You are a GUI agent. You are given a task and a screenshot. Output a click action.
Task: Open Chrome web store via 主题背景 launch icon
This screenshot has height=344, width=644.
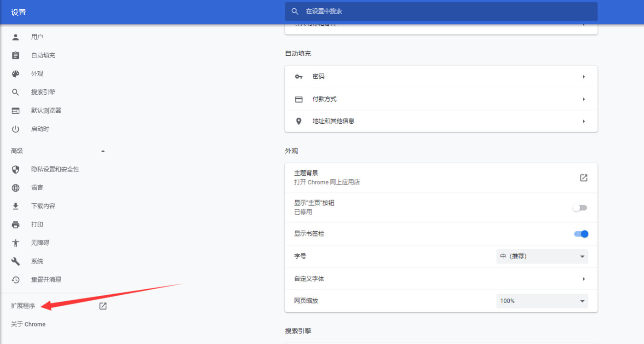(583, 178)
